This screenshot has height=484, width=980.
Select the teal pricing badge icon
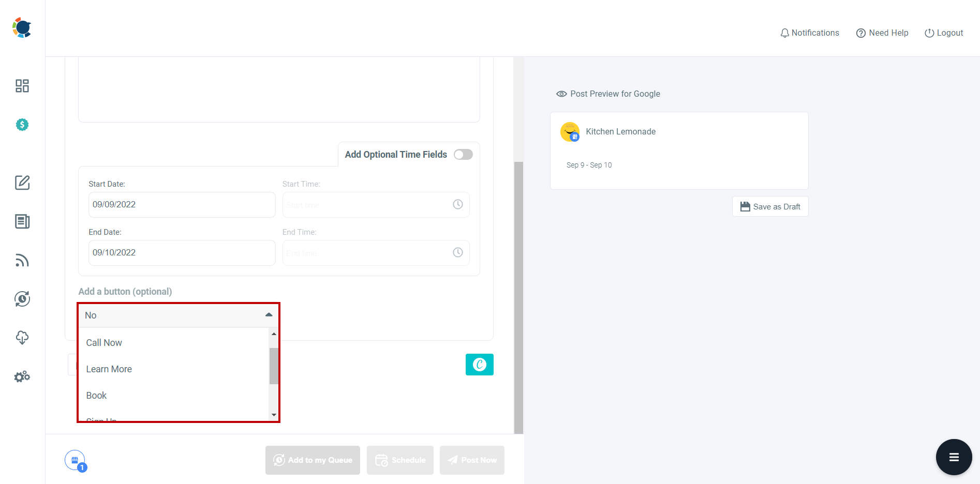click(22, 124)
